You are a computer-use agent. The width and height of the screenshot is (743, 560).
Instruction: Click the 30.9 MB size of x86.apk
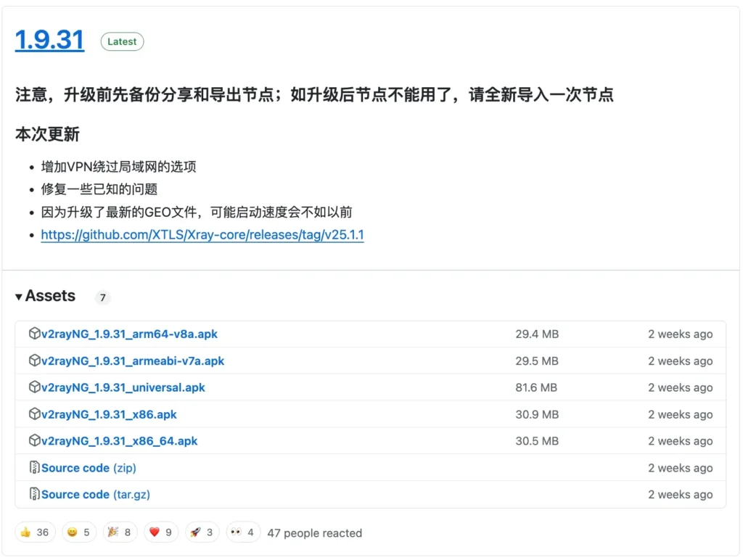point(538,414)
